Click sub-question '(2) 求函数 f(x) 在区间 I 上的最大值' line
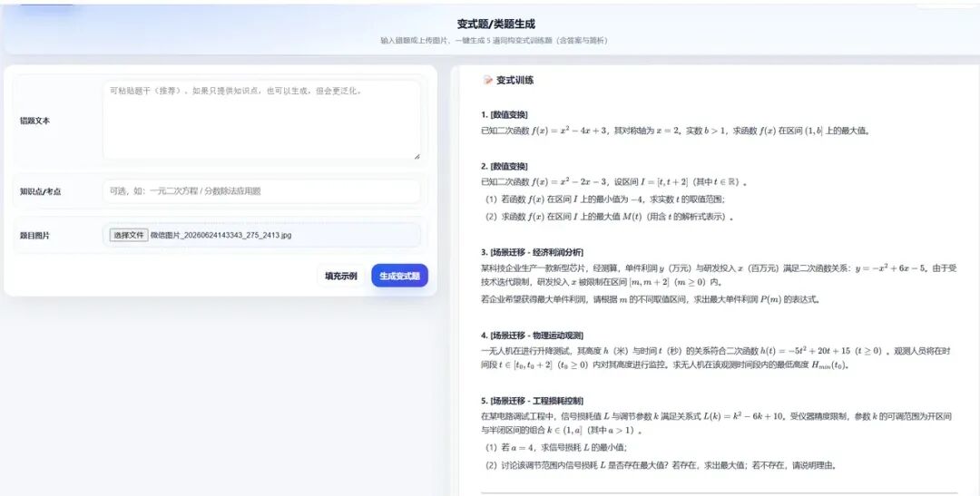 pos(610,217)
